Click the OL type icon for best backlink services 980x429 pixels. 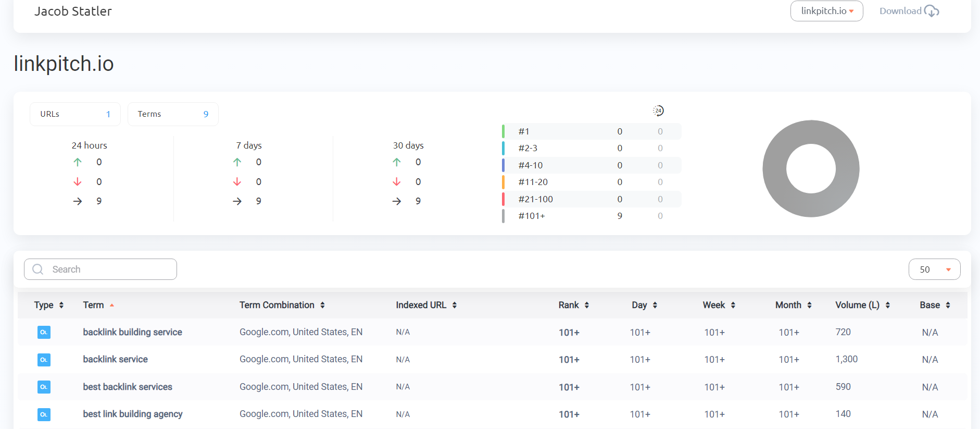coord(44,387)
